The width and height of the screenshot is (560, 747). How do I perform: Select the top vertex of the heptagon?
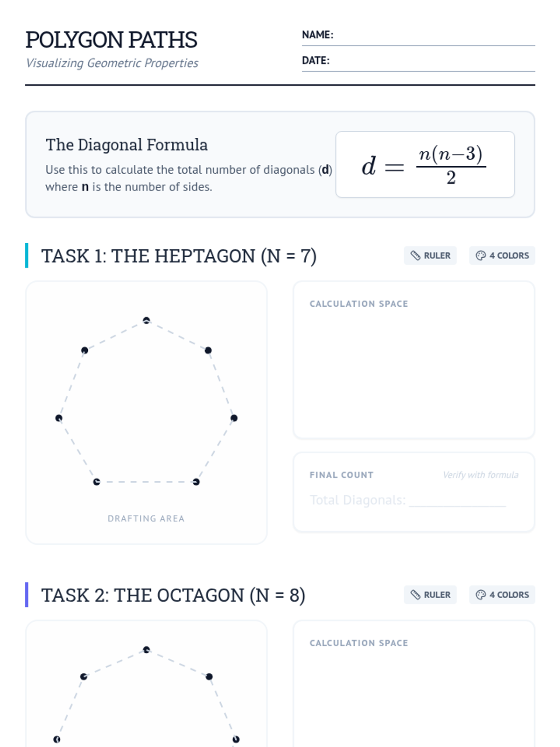click(x=147, y=320)
